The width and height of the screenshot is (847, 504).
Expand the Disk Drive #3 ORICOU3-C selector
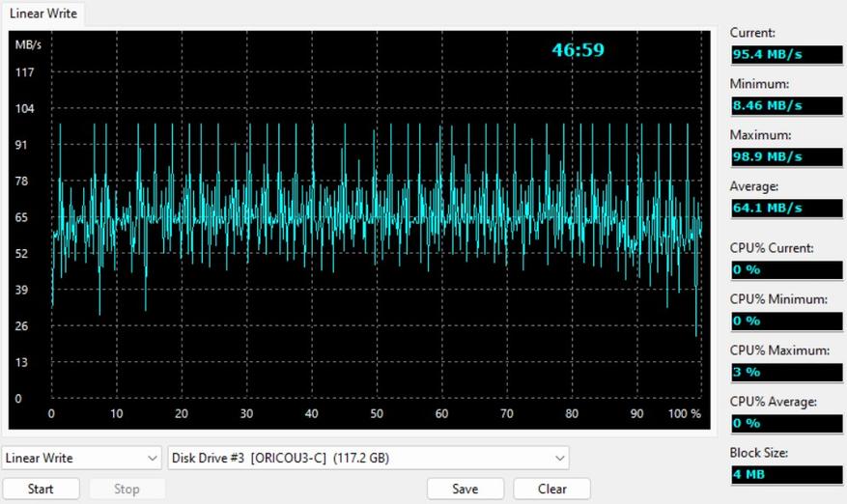point(368,458)
